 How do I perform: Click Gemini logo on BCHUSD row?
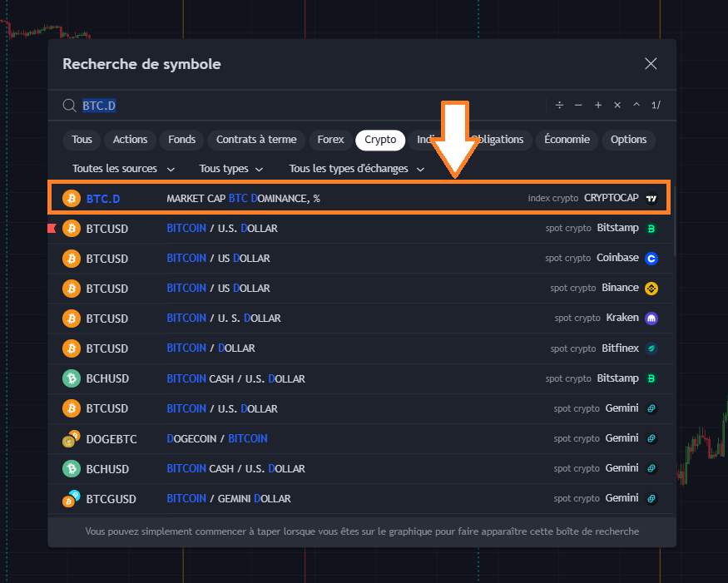[x=651, y=469]
